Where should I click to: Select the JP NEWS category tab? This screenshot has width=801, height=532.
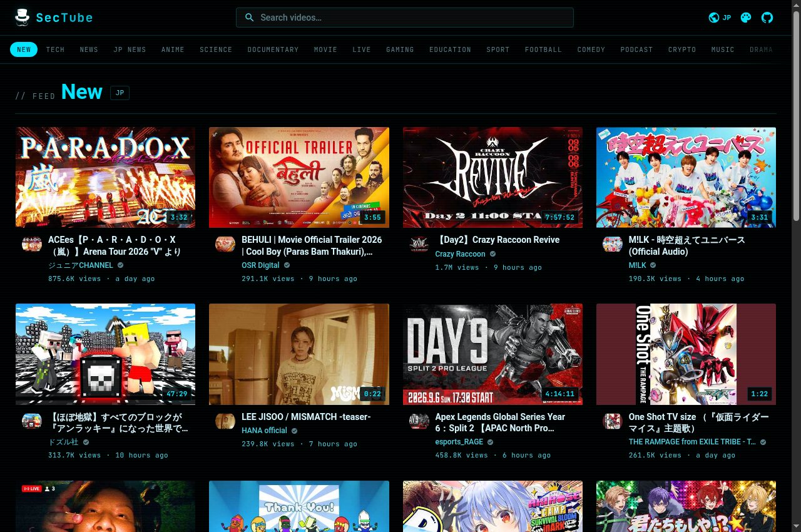130,49
